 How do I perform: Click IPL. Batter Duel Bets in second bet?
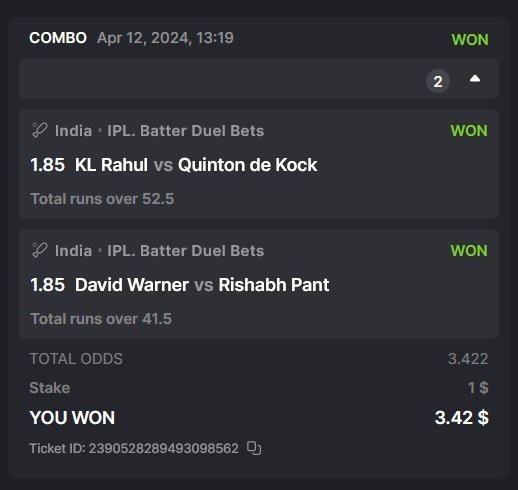coord(186,251)
